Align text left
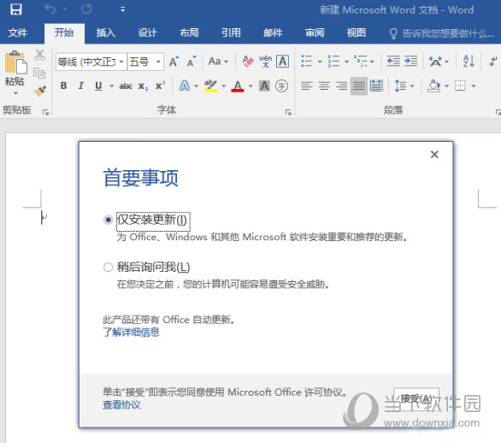 307,85
